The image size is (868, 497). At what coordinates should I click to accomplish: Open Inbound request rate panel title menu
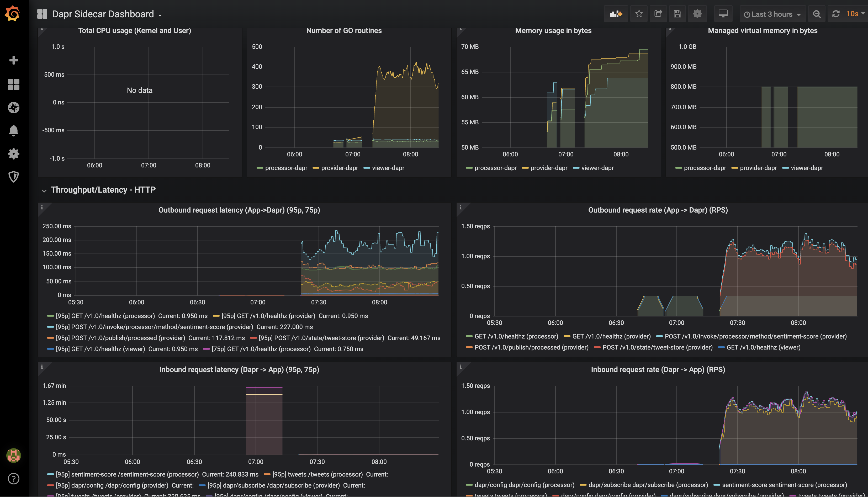click(x=658, y=370)
